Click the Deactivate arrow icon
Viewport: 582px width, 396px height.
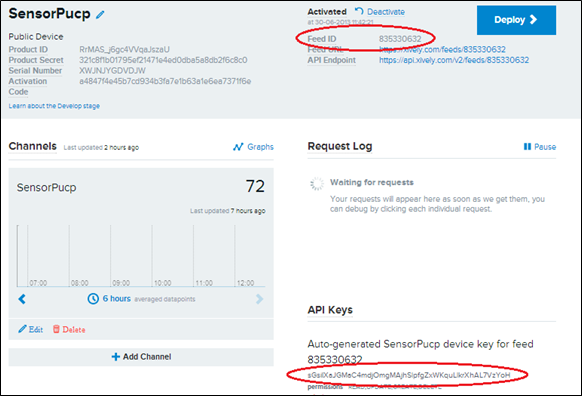[x=359, y=11]
